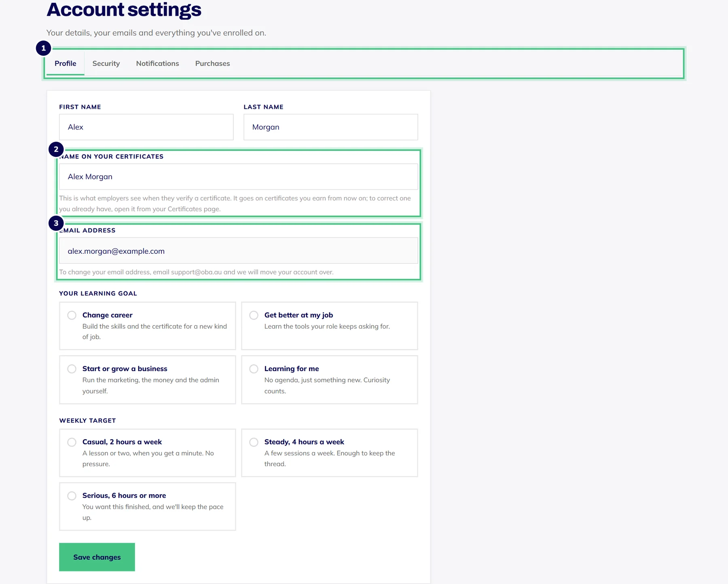
Task: Go to the Purchases tab
Action: (212, 64)
